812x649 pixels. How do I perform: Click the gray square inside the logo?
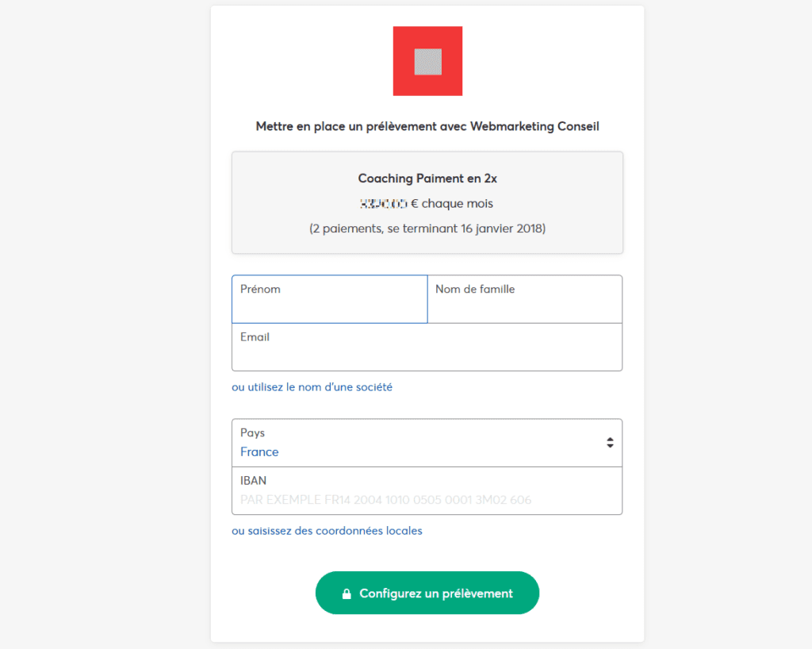point(427,62)
